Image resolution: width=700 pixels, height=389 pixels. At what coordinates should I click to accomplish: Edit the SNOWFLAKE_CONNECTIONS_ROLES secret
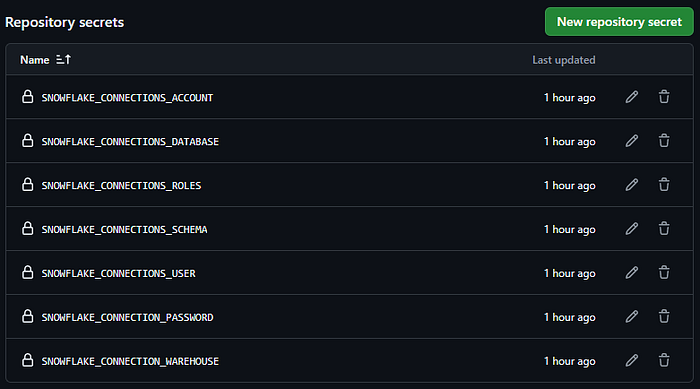pos(631,184)
